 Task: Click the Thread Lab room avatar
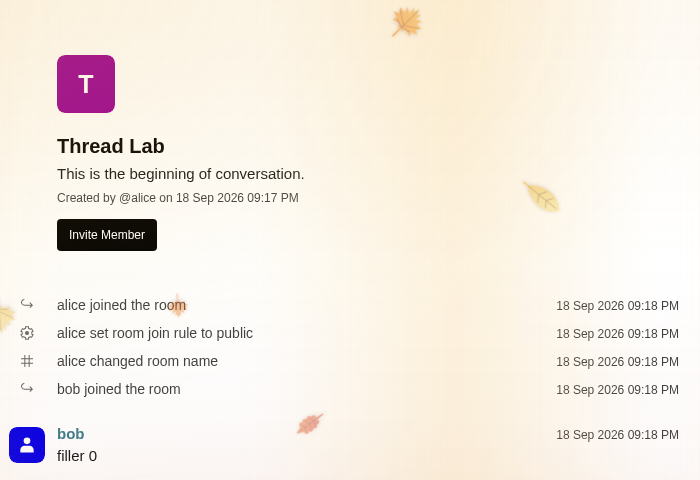coord(86,84)
